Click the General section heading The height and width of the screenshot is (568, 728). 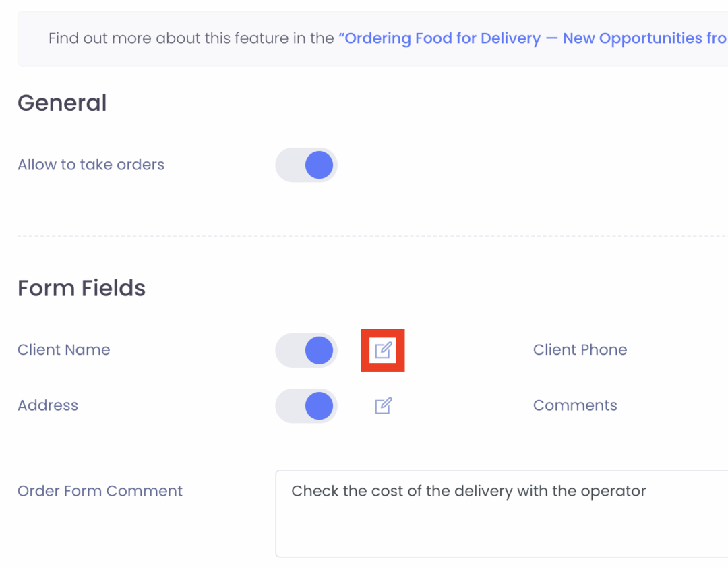(62, 103)
